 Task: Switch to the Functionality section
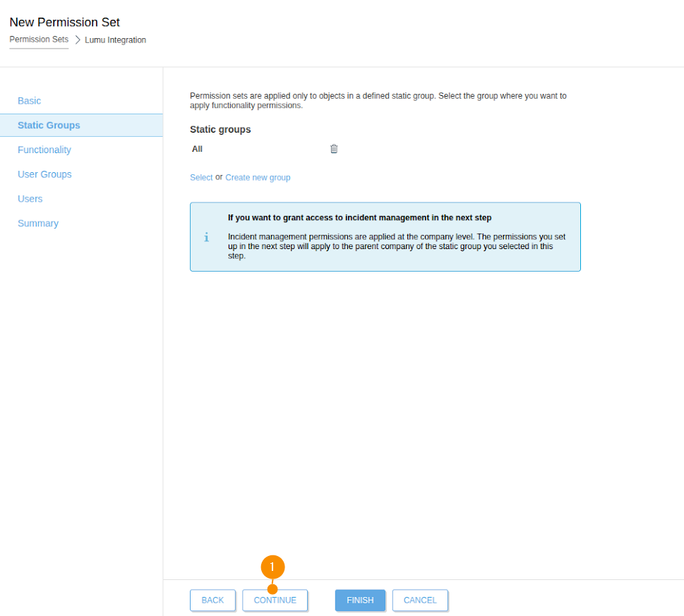[x=44, y=150]
